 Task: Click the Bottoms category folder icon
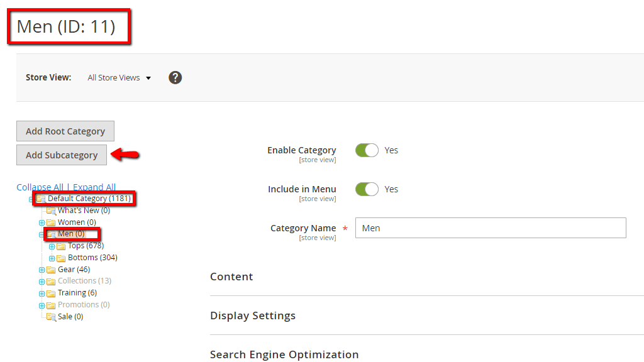61,258
